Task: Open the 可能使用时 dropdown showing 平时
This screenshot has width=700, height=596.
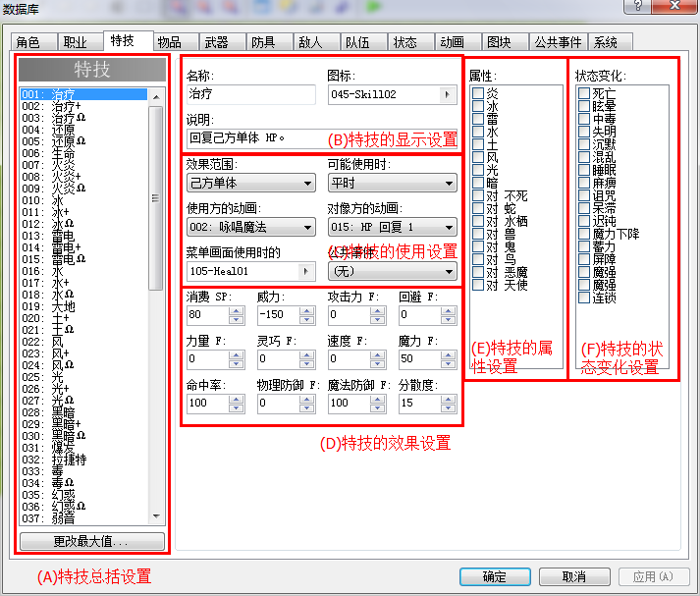Action: pos(393,183)
